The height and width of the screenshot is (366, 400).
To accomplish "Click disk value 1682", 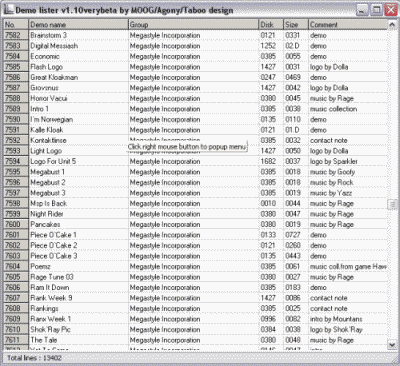I will tap(268, 161).
